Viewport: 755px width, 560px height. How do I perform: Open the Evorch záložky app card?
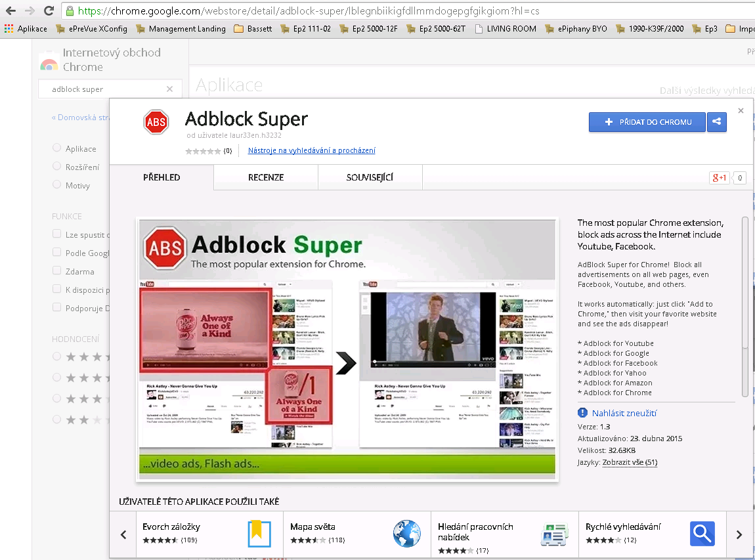click(x=209, y=534)
